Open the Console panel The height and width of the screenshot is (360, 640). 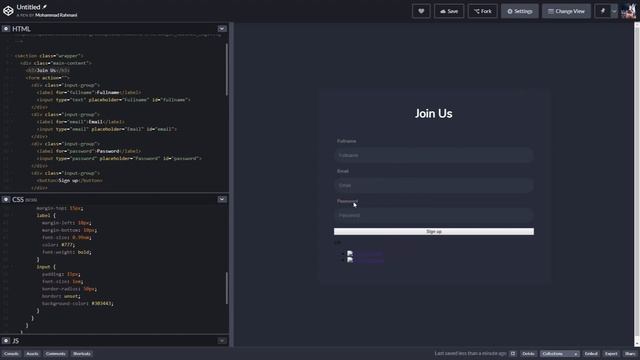[x=11, y=353]
